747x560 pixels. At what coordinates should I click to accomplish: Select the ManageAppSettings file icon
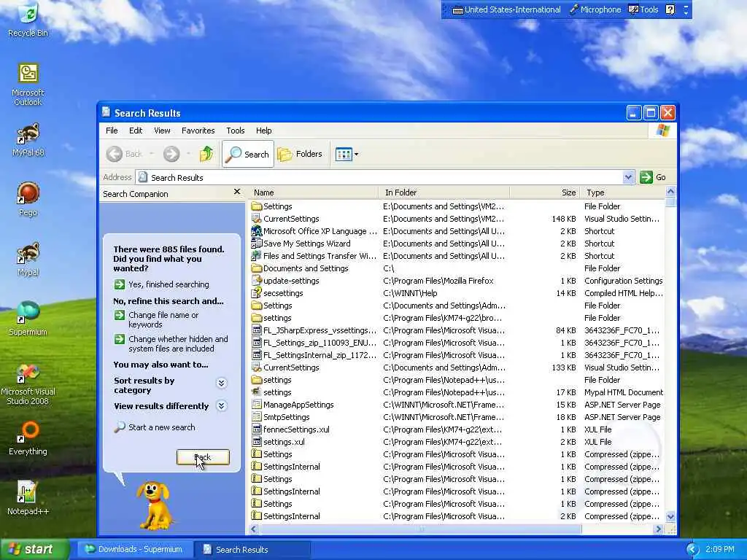tap(256, 404)
